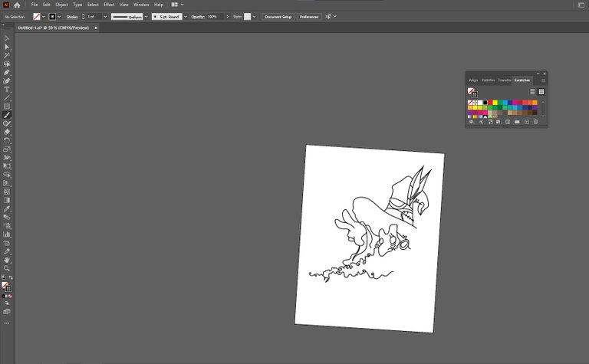The width and height of the screenshot is (589, 364).
Task: Select the Column Graph tool
Action: click(7, 234)
